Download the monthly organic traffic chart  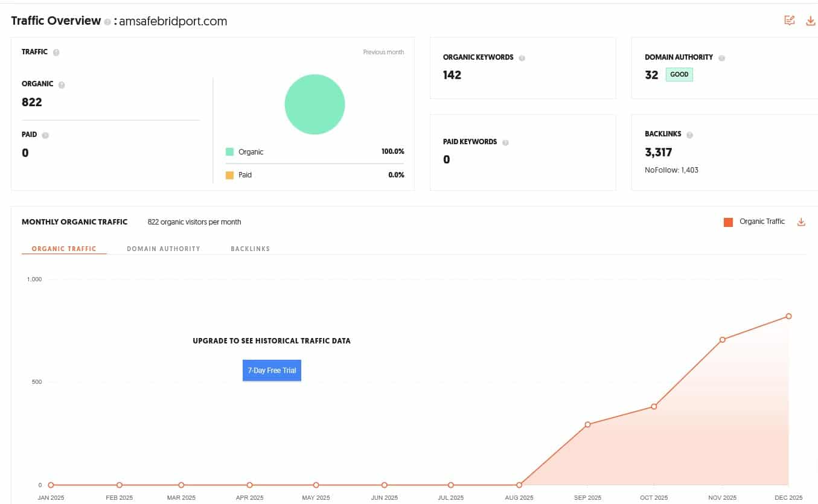click(x=801, y=222)
